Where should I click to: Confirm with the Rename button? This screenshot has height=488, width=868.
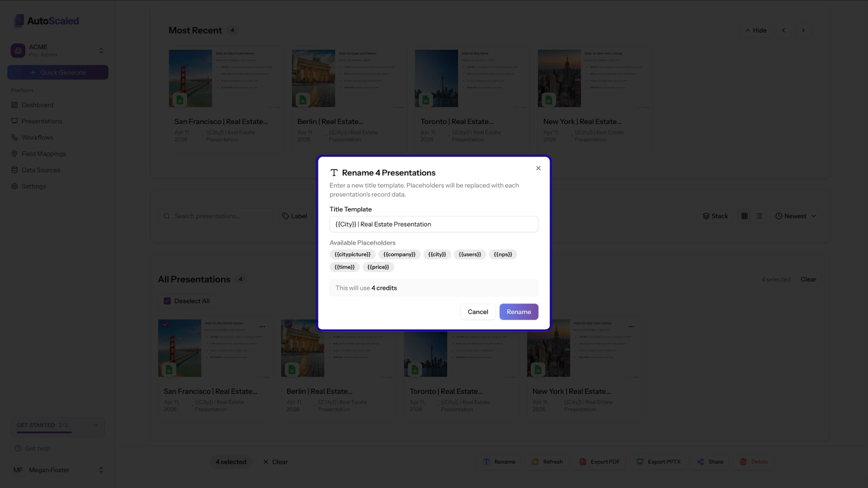[519, 312]
